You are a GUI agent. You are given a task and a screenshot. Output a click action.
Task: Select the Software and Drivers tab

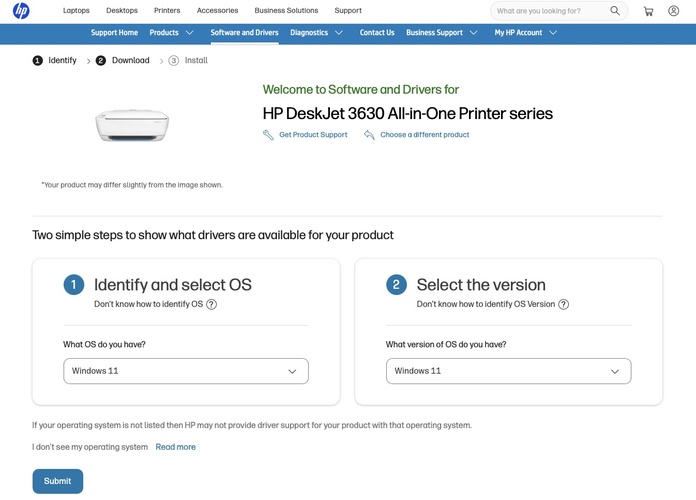pyautogui.click(x=245, y=33)
